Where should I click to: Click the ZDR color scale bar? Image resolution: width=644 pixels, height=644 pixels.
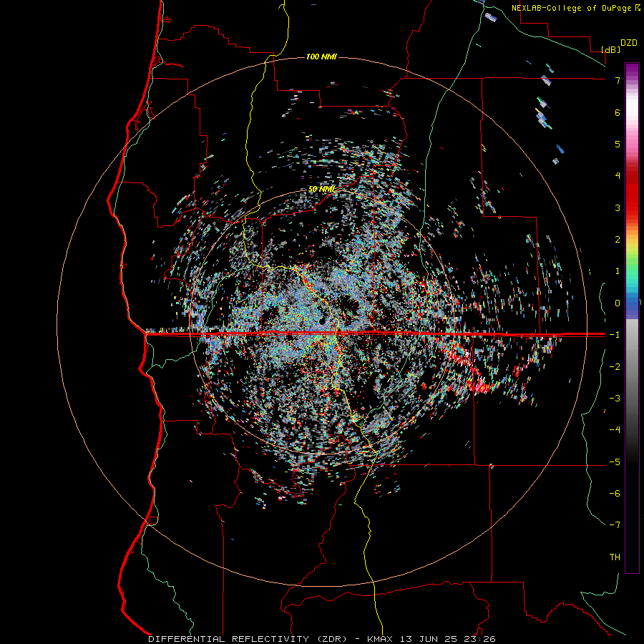632,318
